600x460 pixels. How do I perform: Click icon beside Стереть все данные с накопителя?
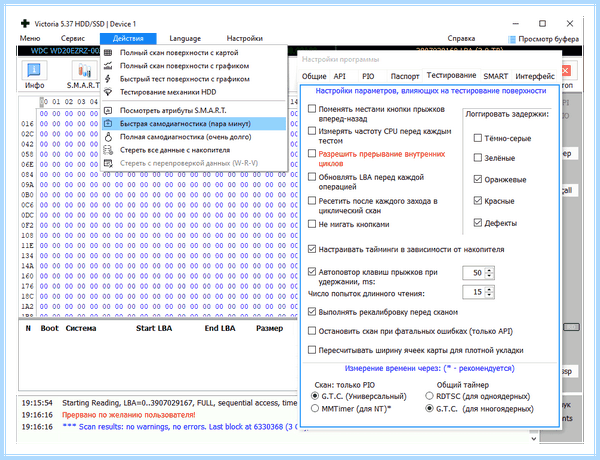point(108,150)
